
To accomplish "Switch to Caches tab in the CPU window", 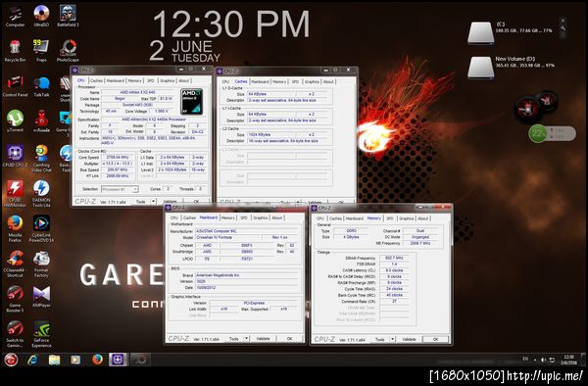I will coord(96,80).
